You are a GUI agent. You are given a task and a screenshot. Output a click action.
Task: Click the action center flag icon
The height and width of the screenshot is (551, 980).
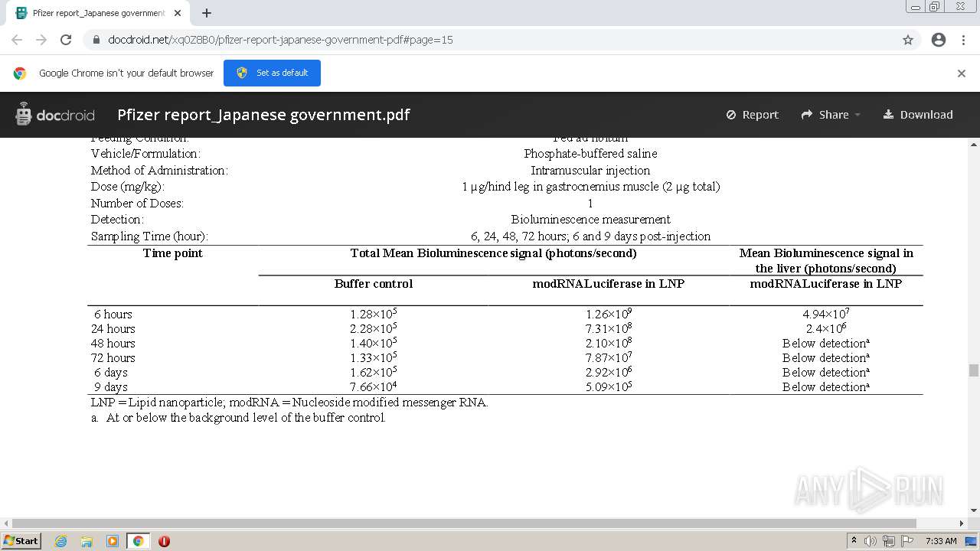[x=907, y=541]
